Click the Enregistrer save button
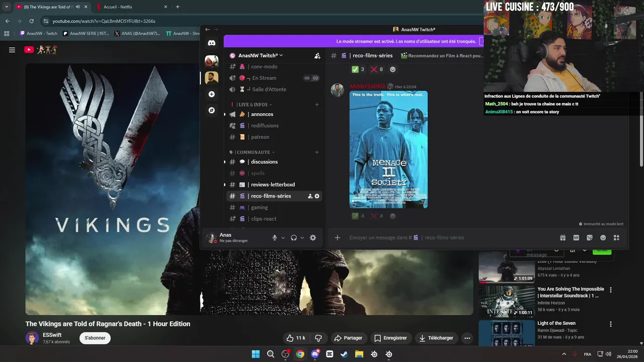Screen dimensions: 644x362 click(390, 338)
